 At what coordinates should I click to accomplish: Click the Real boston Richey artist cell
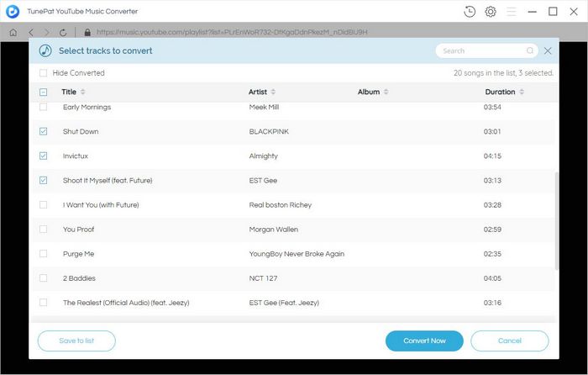(x=280, y=205)
